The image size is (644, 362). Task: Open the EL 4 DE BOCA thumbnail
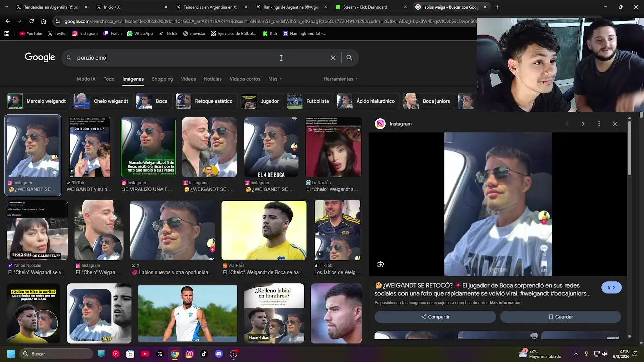click(271, 147)
